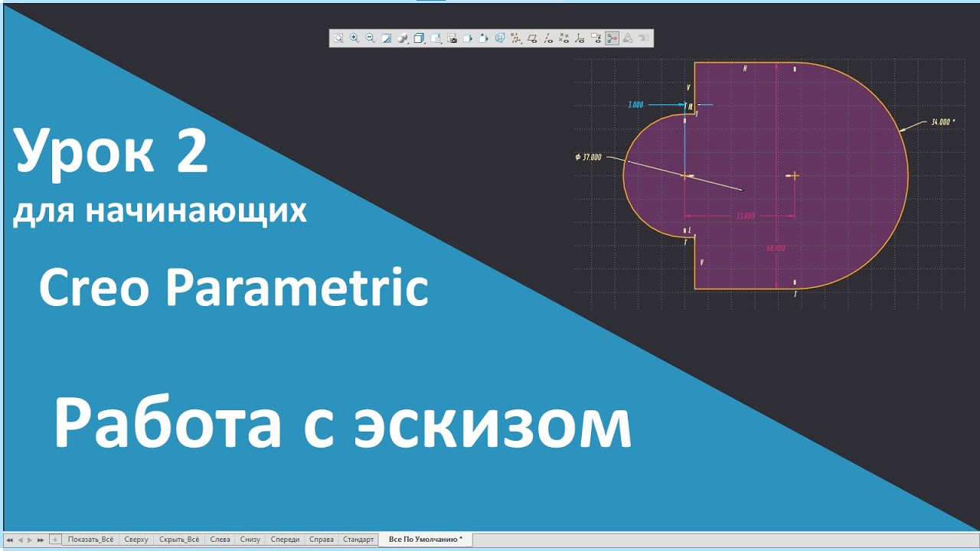Switch to the Слева tab
Image resolution: width=980 pixels, height=551 pixels.
[220, 540]
